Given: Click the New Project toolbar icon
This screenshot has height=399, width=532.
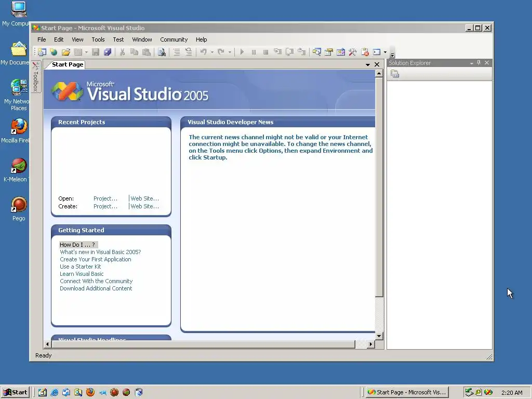Looking at the screenshot, I should click(x=42, y=52).
